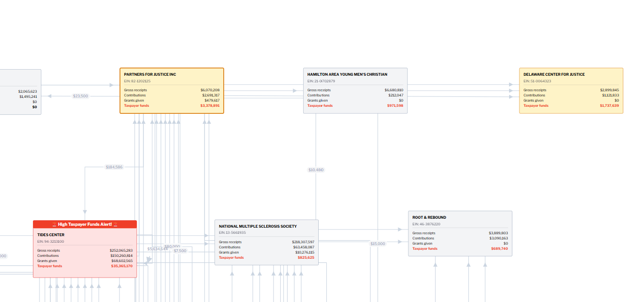Select the $5,634,644 edge label

pos(157,248)
